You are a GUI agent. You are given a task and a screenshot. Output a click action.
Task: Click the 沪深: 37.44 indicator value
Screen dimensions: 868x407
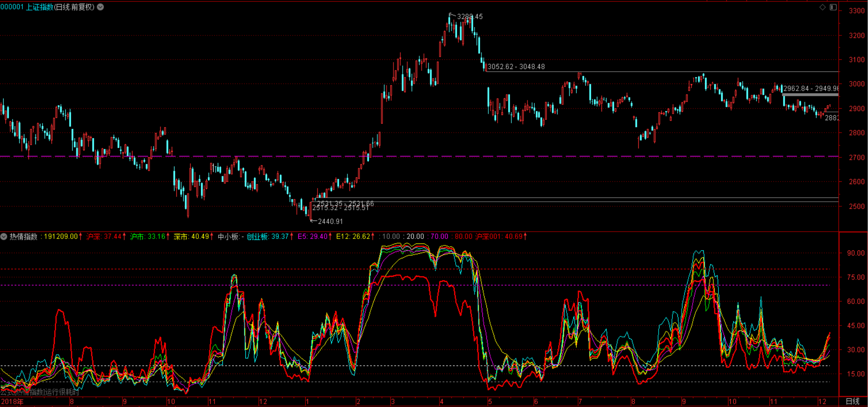pos(104,237)
